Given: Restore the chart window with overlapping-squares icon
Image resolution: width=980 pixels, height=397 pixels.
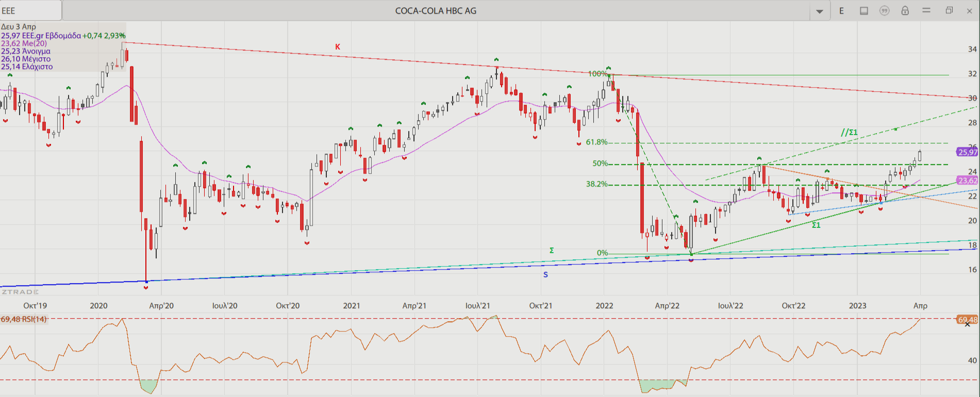Looking at the screenshot, I should (x=949, y=10).
